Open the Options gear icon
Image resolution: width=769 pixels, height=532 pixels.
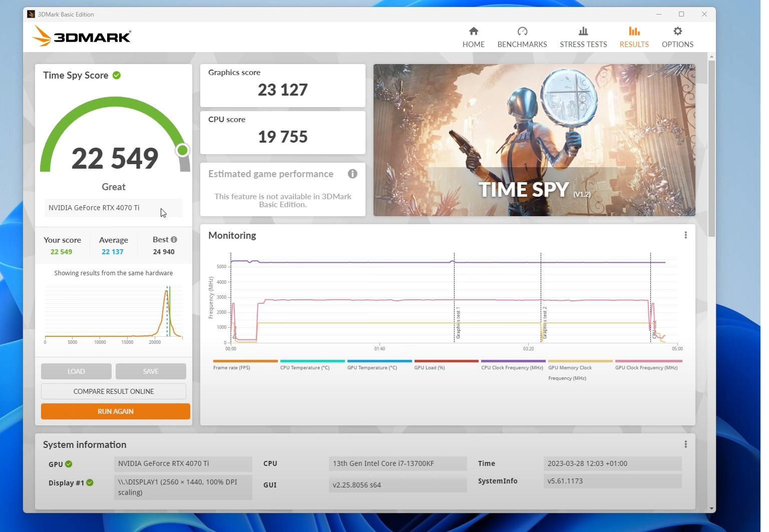point(677,31)
